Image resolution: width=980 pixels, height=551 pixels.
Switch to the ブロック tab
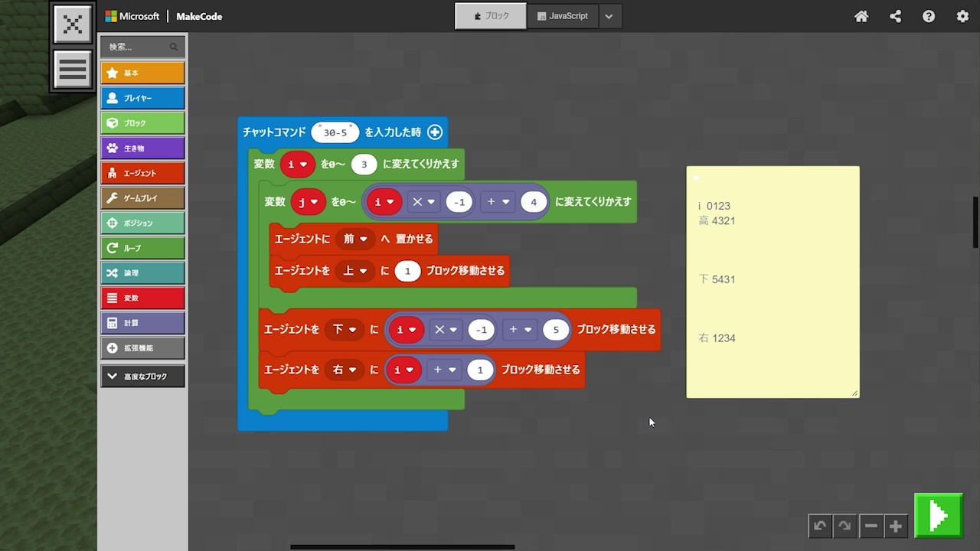point(491,16)
